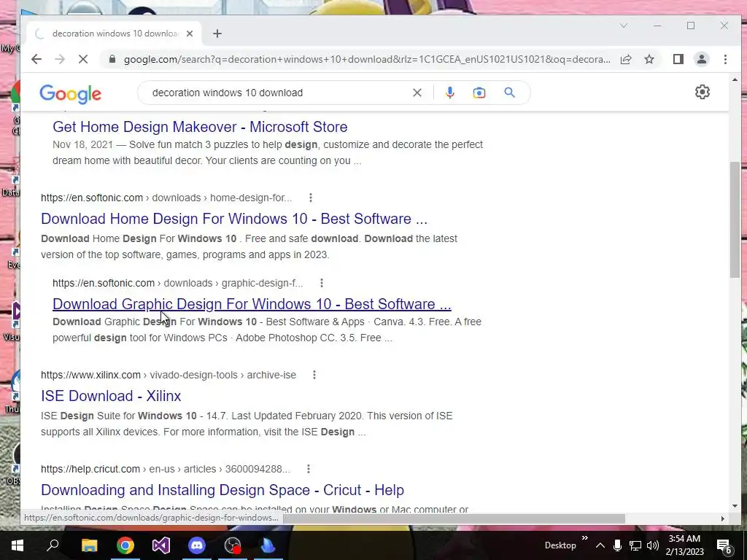Open File Explorer from the taskbar
The image size is (747, 560).
point(89,545)
